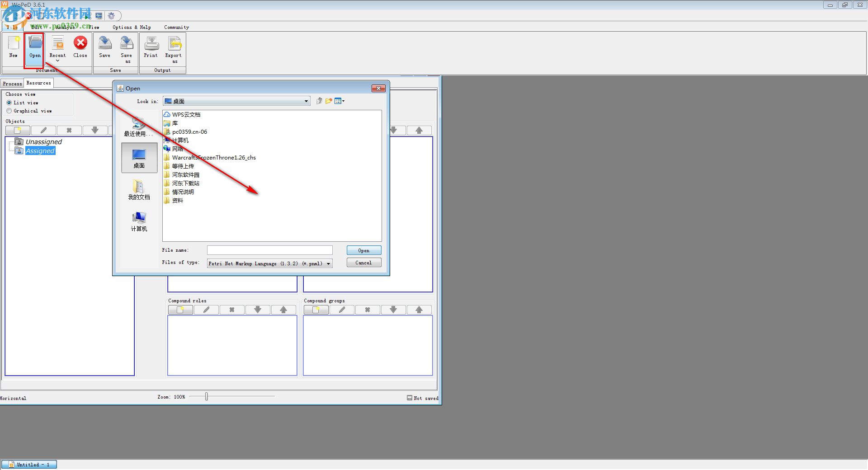Click the Create New Folder icon

point(329,101)
